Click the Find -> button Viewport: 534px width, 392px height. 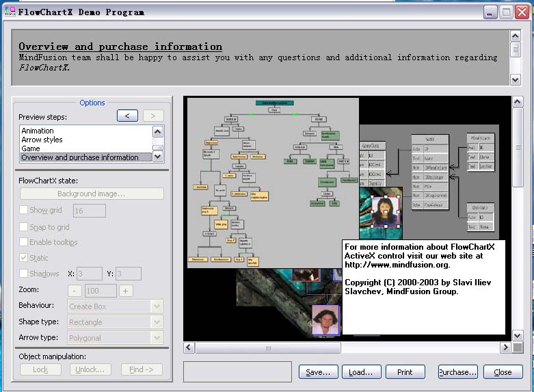point(142,369)
